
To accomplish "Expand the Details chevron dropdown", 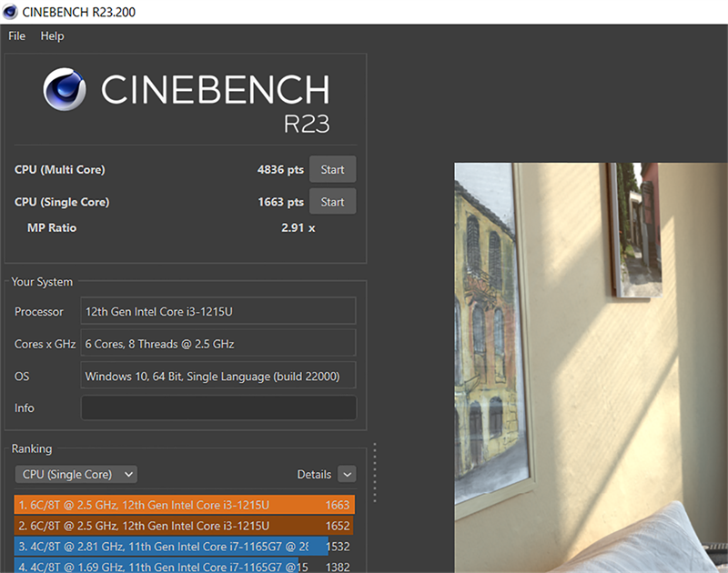I will 347,474.
